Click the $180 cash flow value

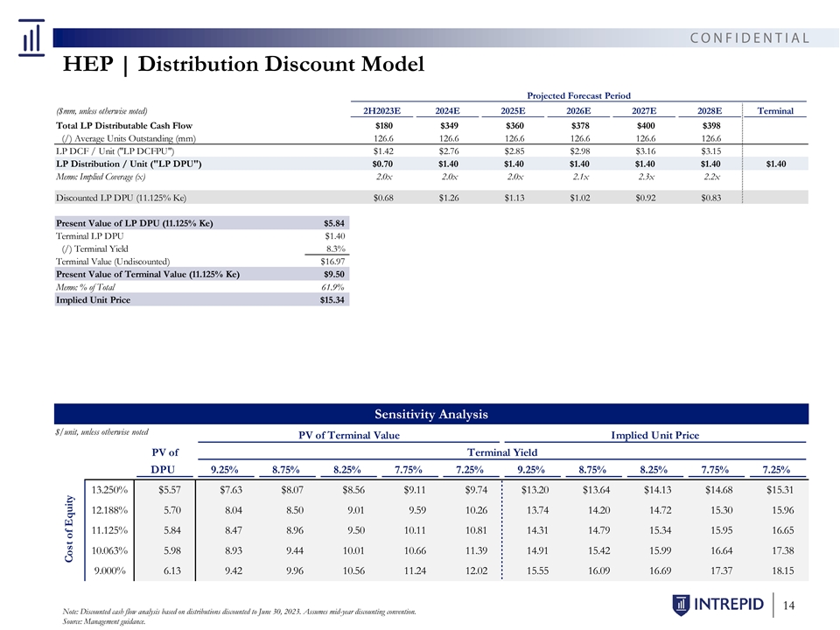point(384,125)
